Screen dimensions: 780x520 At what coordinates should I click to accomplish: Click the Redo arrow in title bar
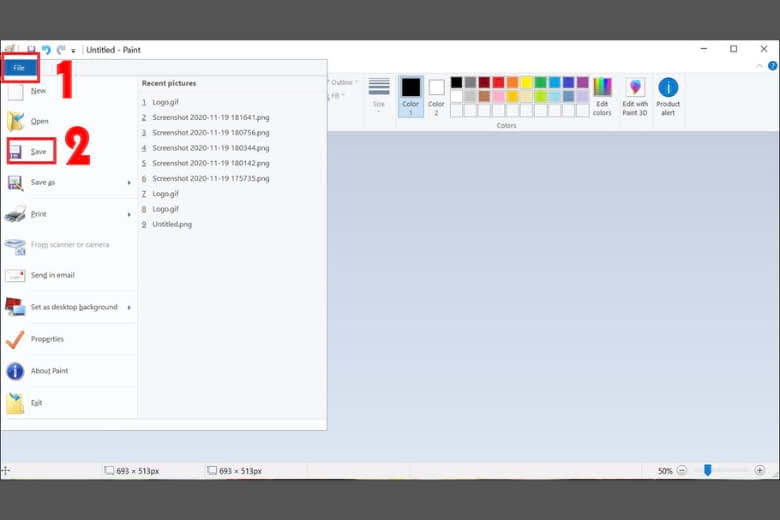tap(61, 50)
